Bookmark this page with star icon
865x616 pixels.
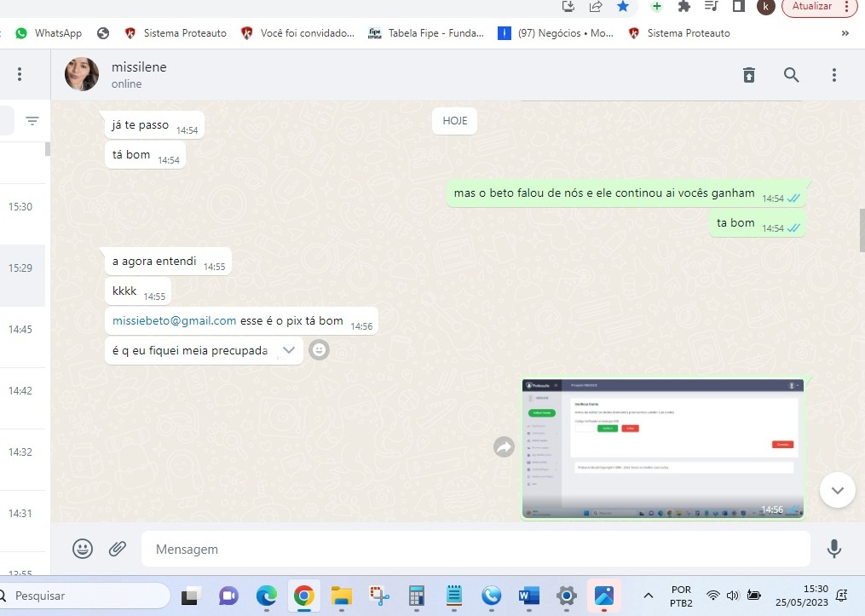[623, 7]
